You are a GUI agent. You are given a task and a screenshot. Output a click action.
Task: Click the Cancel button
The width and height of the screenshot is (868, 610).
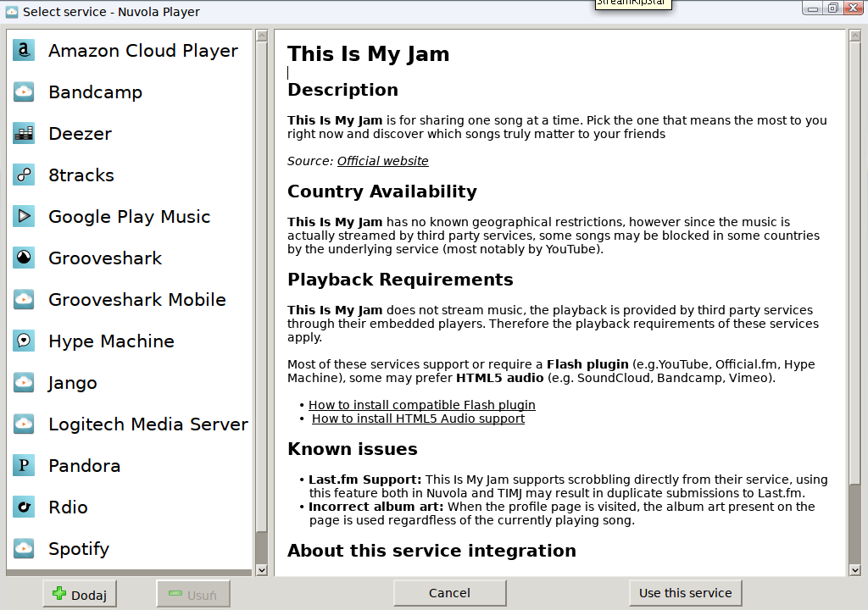point(449,593)
